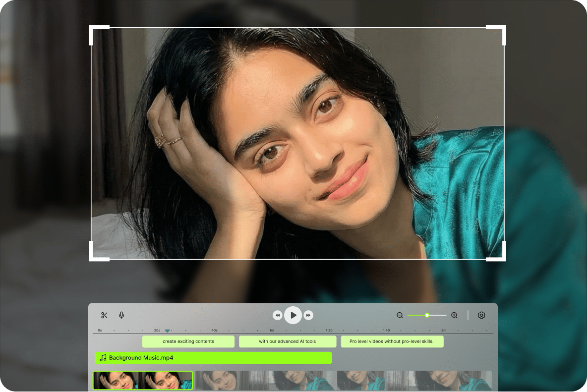Click the 2m mark on the timeline ruler
The width and height of the screenshot is (587, 392).
point(444,330)
